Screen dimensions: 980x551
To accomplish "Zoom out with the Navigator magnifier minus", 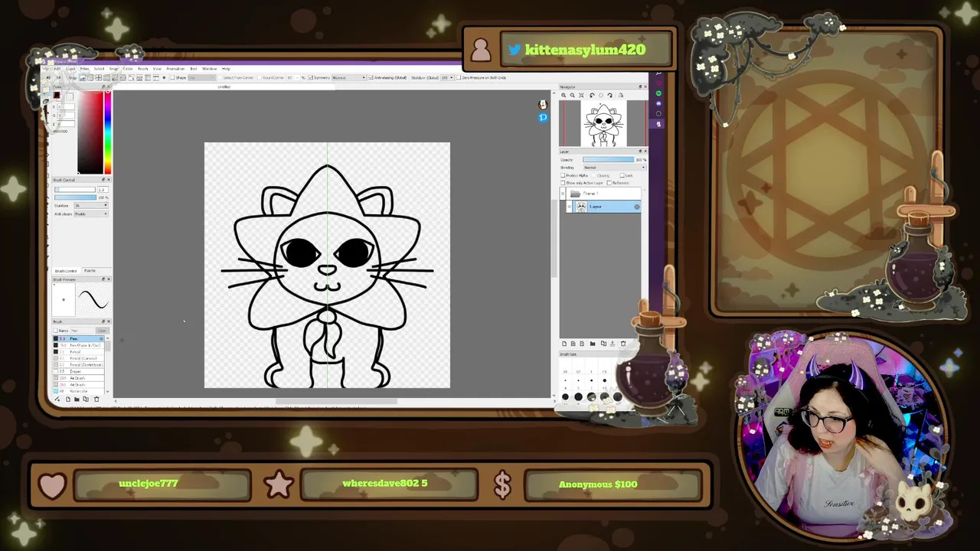I will coord(572,95).
